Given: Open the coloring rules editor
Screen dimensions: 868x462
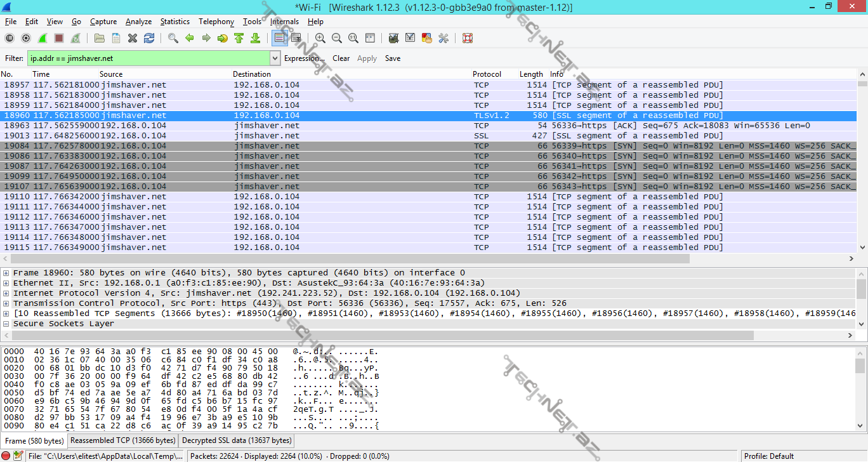Looking at the screenshot, I should (427, 38).
